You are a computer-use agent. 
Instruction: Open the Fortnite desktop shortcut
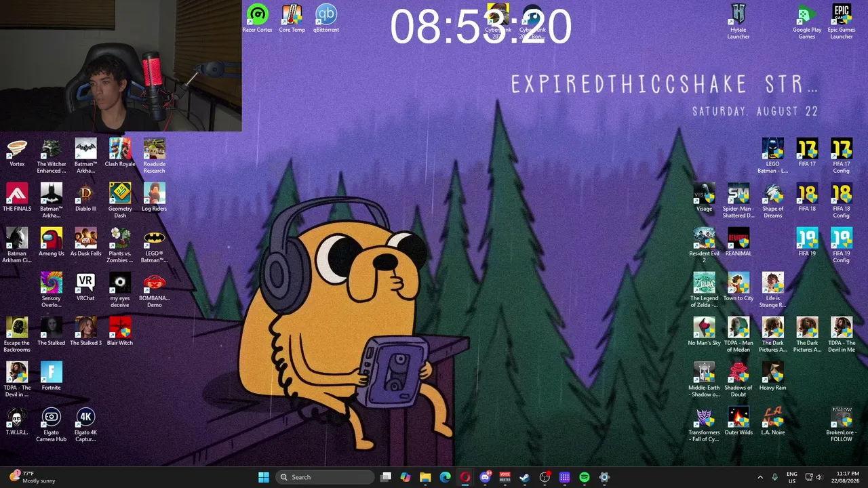52,376
